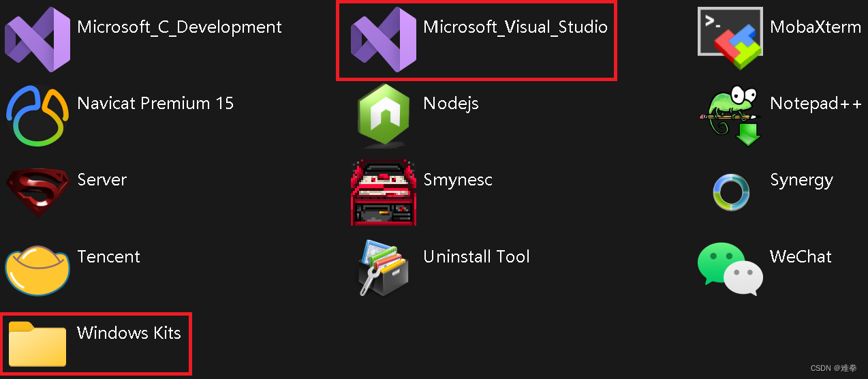Image resolution: width=868 pixels, height=379 pixels.
Task: Select the "Nodejs" label text
Action: coord(451,104)
